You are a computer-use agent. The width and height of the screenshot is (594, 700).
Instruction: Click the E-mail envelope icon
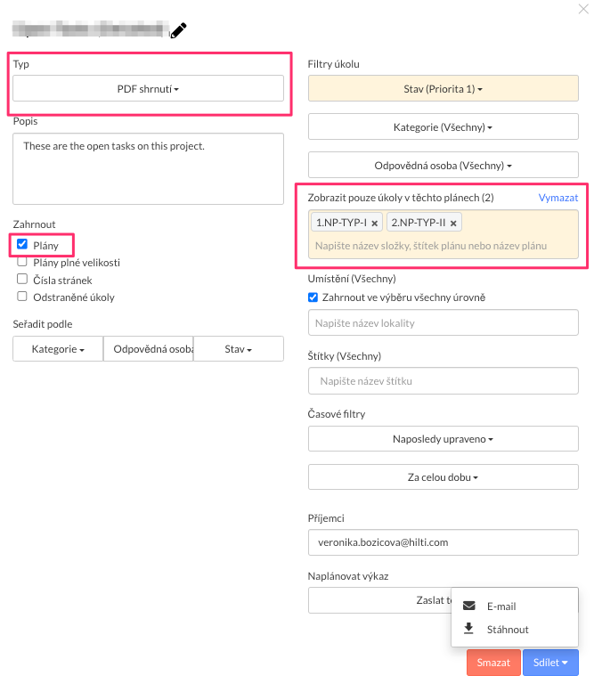tap(469, 606)
